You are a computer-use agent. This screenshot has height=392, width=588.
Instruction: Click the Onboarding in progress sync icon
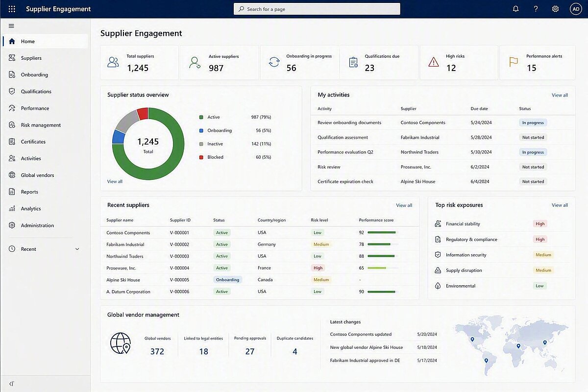[x=274, y=62]
